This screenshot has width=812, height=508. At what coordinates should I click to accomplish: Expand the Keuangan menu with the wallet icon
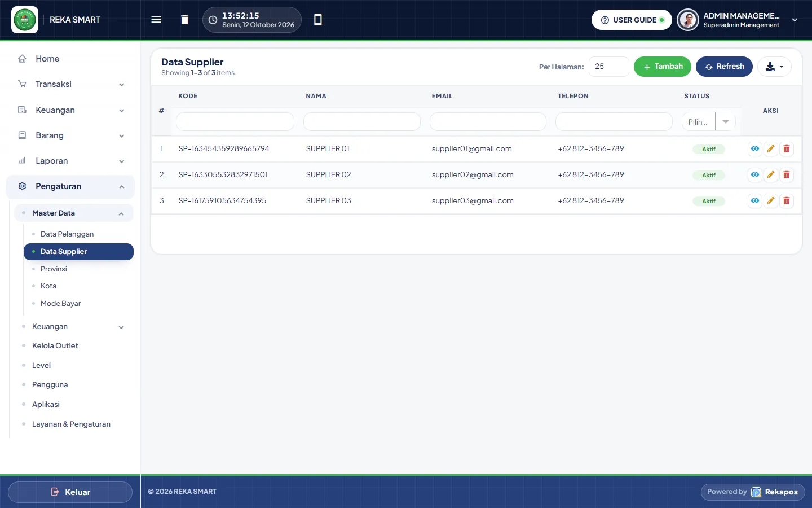click(70, 110)
